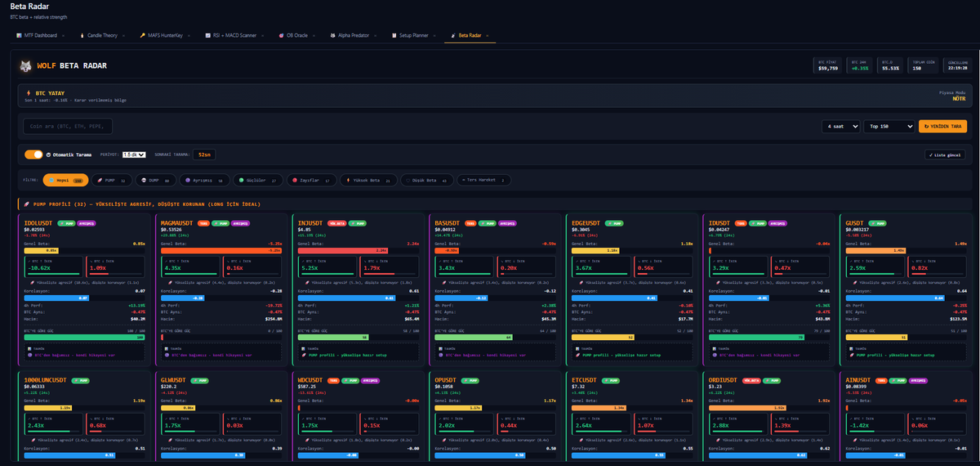Open the Setup Planner tab
The image size is (980, 466).
coord(413,36)
